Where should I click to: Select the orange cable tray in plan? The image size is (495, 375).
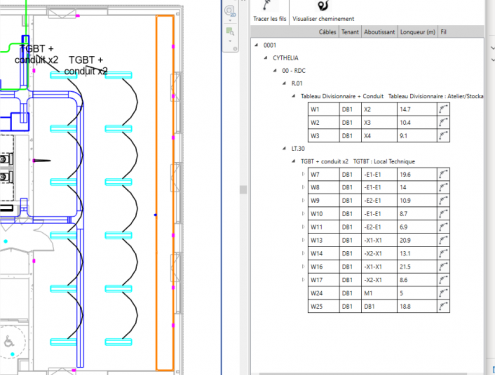pyautogui.click(x=165, y=193)
